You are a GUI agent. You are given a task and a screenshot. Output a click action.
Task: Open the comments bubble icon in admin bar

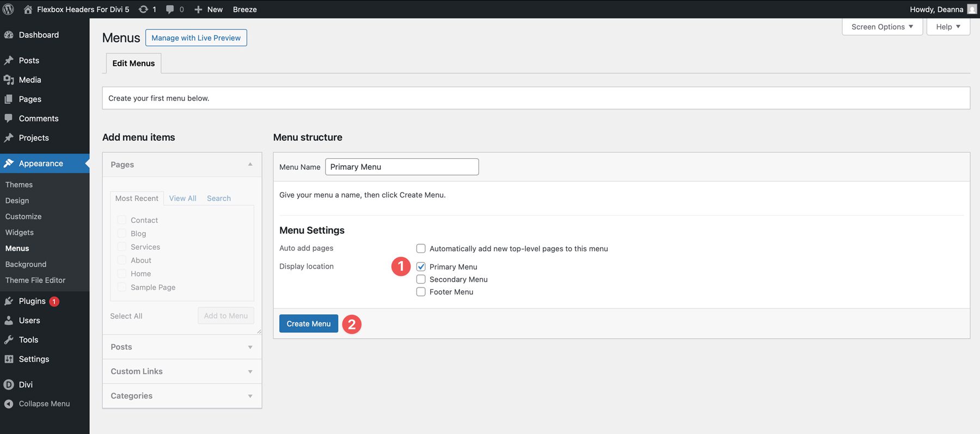click(x=170, y=9)
